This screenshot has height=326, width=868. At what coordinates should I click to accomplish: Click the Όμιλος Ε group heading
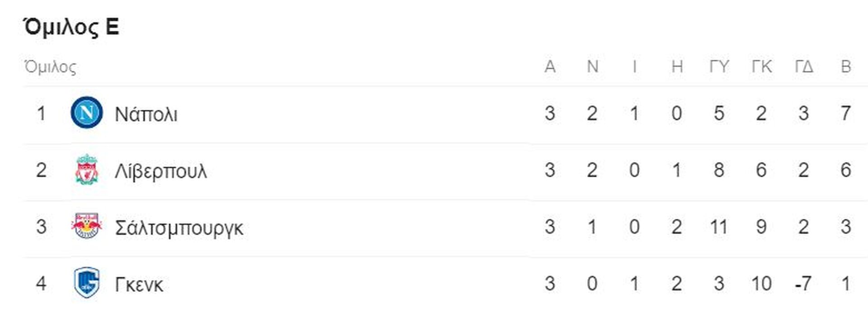pos(71,27)
